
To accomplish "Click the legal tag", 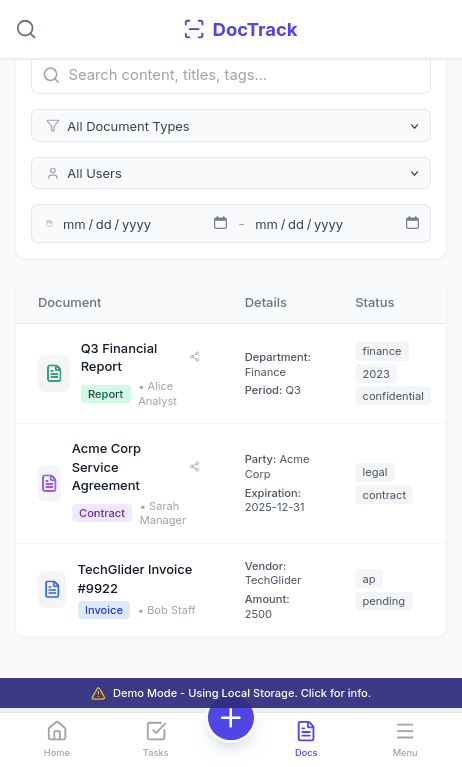I will (x=375, y=472).
